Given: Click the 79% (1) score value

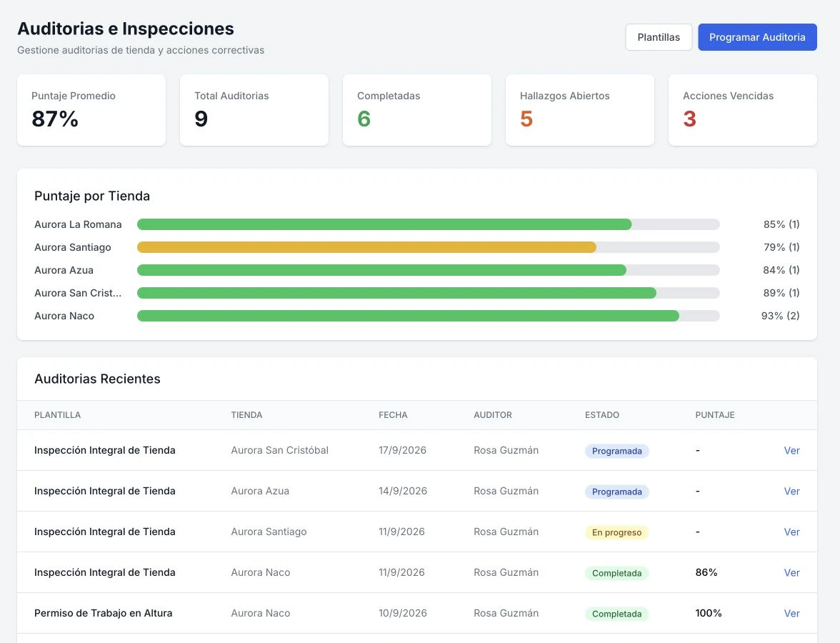Looking at the screenshot, I should pyautogui.click(x=781, y=247).
